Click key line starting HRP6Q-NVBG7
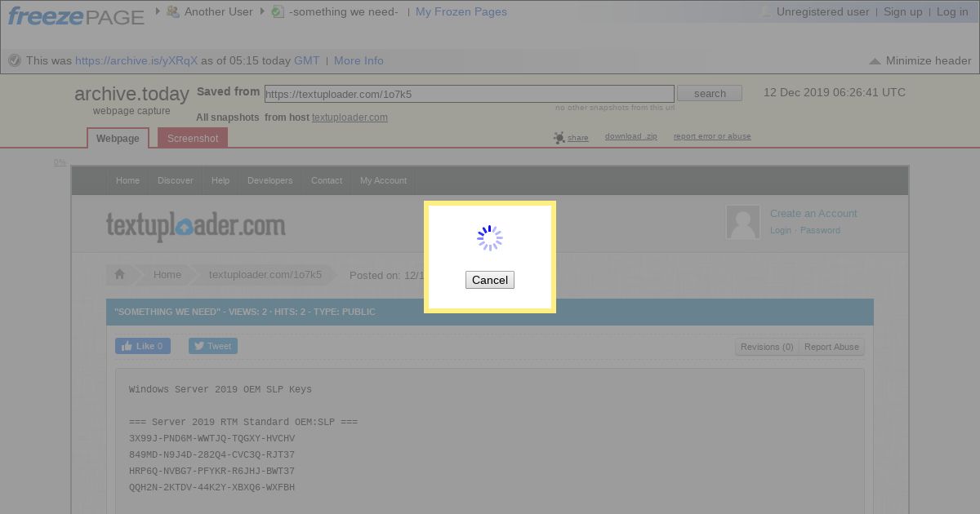 pyautogui.click(x=212, y=472)
